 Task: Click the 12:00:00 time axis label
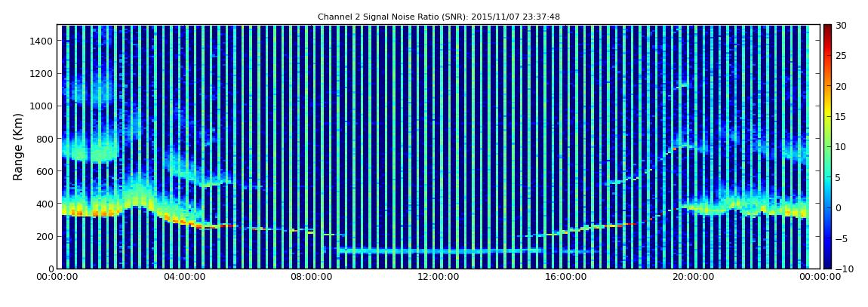coord(439,277)
